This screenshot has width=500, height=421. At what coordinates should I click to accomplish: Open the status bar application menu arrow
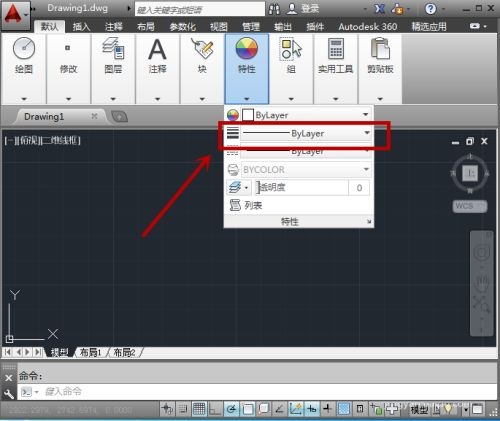[x=466, y=409]
